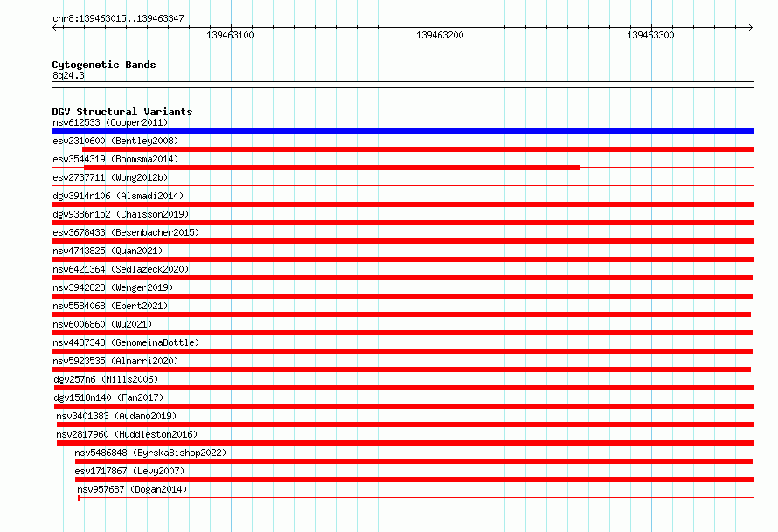This screenshot has width=778, height=532.
Task: Click the DGV Structural Variants track title
Action: click(122, 112)
